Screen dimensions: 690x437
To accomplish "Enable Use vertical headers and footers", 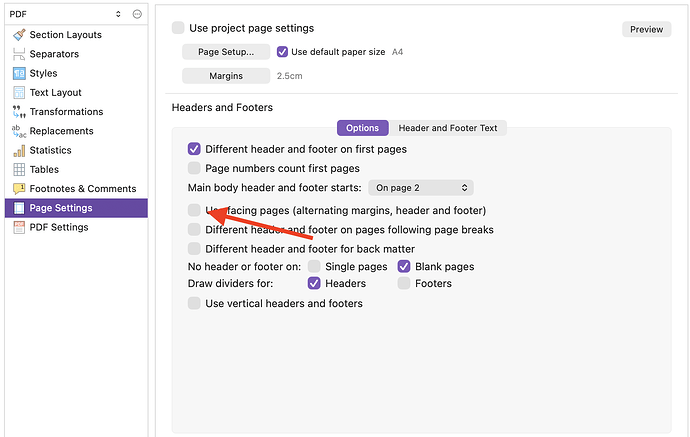I will click(x=194, y=303).
